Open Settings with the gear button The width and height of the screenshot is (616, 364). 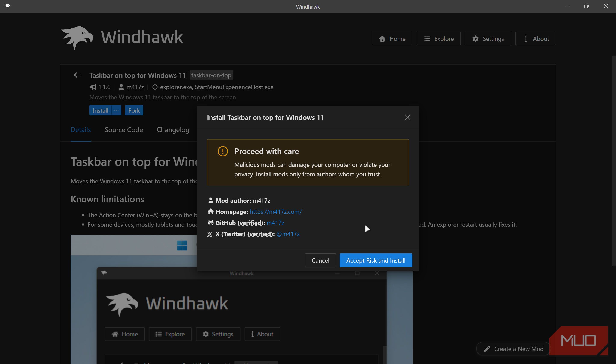coord(488,38)
